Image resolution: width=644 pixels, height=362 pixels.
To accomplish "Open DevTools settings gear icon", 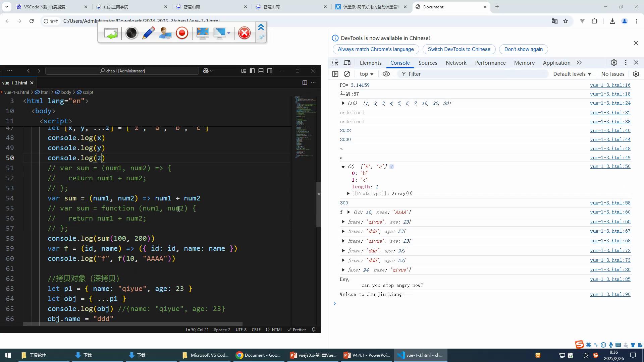I will (614, 63).
